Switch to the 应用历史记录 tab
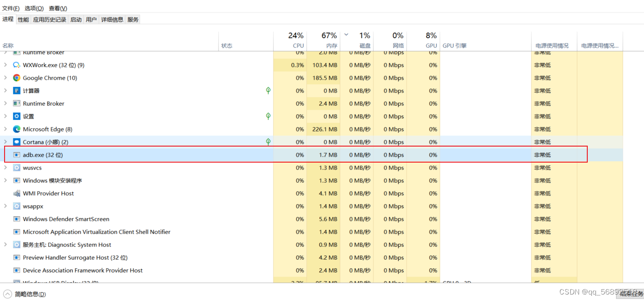 50,19
